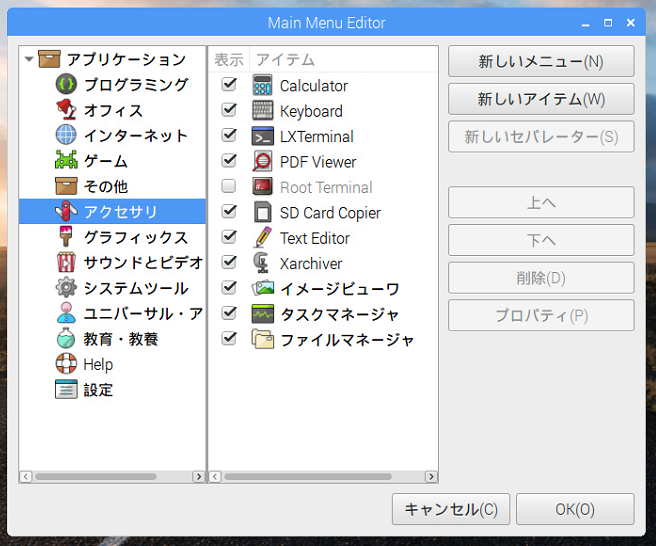Click the イメージビューワ picture icon
This screenshot has width=656, height=546.
(x=263, y=288)
